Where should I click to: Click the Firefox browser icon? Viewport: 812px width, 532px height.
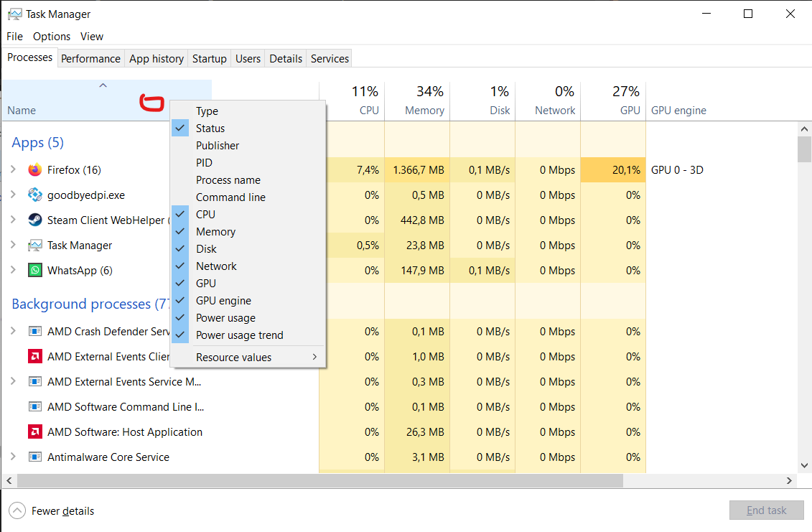[35, 170]
